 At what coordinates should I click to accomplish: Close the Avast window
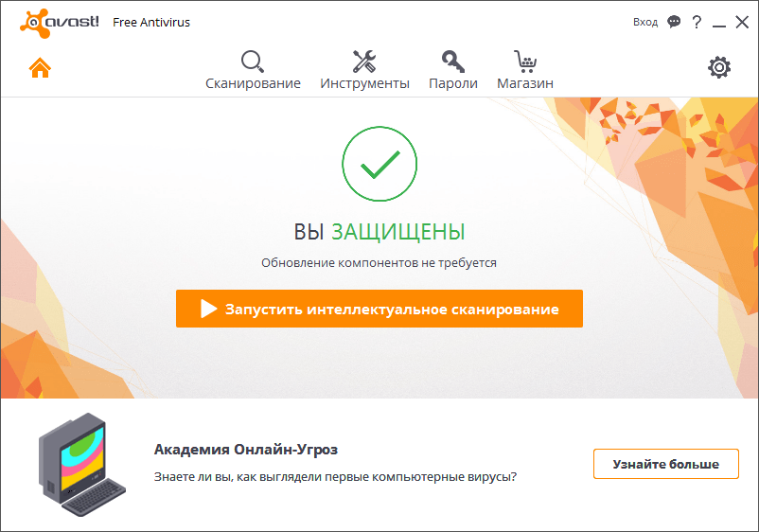pyautogui.click(x=742, y=22)
